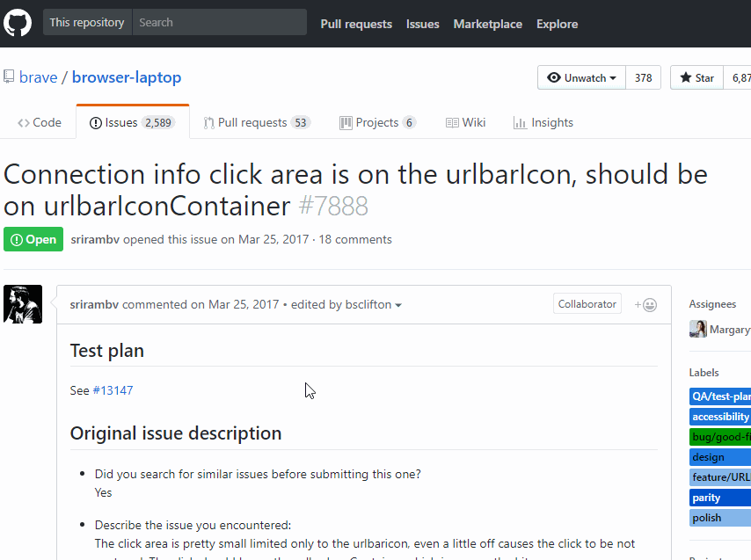
Task: Switch to the Code tab
Action: pyautogui.click(x=40, y=123)
